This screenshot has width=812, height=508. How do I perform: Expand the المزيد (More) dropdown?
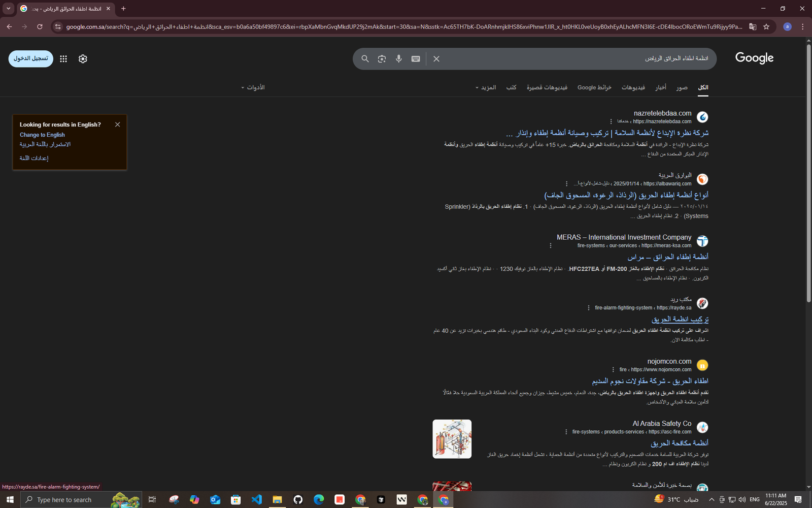pyautogui.click(x=486, y=87)
